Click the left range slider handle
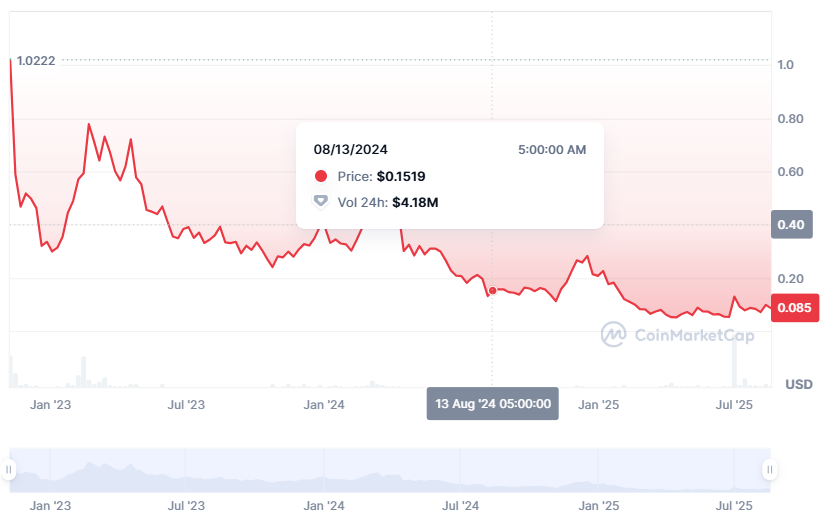Screen dimensions: 833x522 [8, 469]
